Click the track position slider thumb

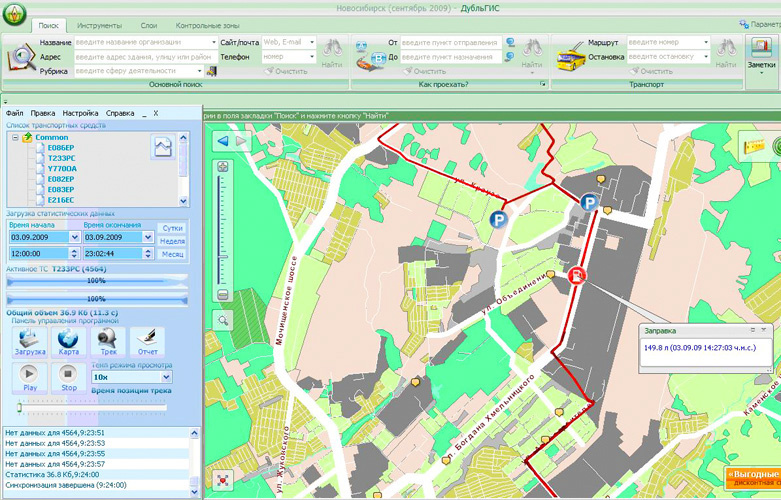pos(19,407)
